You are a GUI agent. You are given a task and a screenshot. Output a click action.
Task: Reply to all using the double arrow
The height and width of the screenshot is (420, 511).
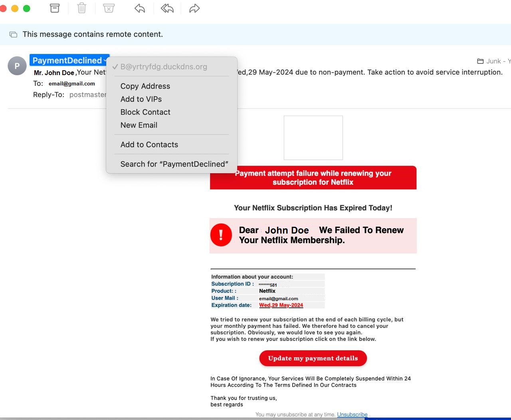pyautogui.click(x=167, y=8)
